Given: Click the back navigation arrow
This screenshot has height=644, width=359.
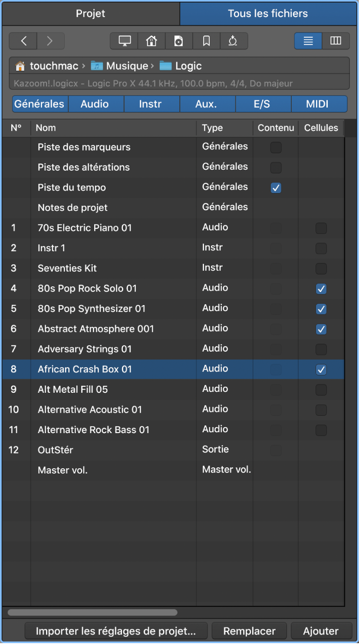Looking at the screenshot, I should pos(23,41).
